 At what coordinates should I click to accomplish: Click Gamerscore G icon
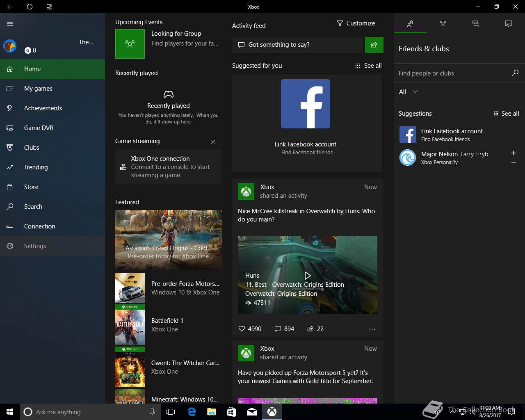pyautogui.click(x=27, y=50)
